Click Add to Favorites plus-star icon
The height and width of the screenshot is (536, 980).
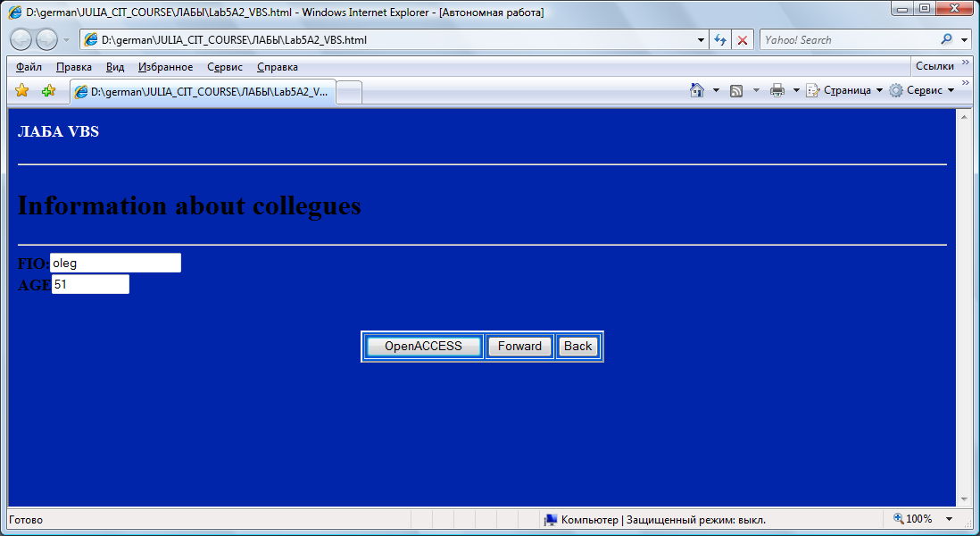pyautogui.click(x=48, y=91)
